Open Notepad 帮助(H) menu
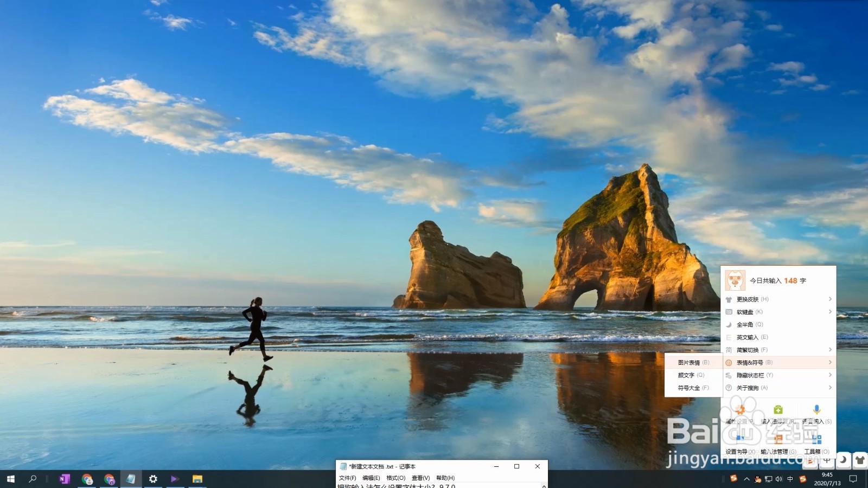This screenshot has width=868, height=488. coord(445,478)
